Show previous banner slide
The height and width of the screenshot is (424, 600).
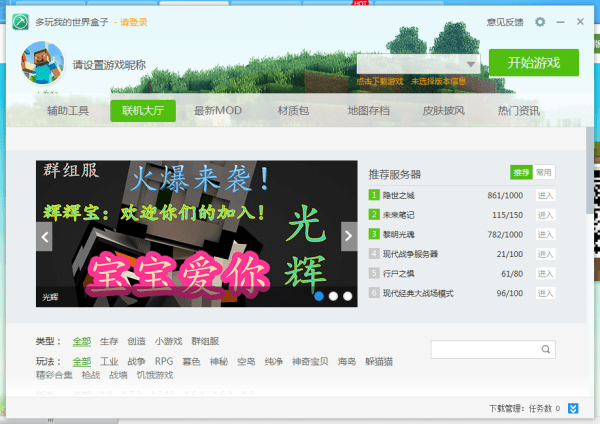point(44,236)
